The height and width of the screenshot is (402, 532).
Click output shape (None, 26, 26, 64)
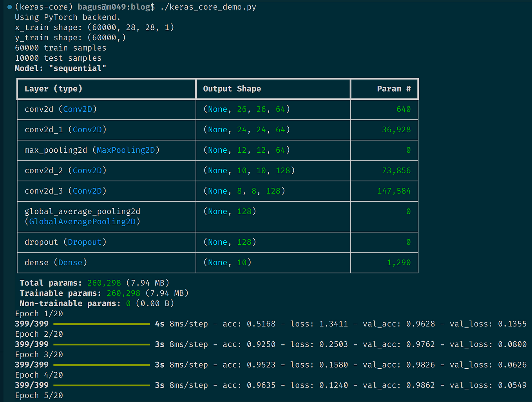pos(246,109)
